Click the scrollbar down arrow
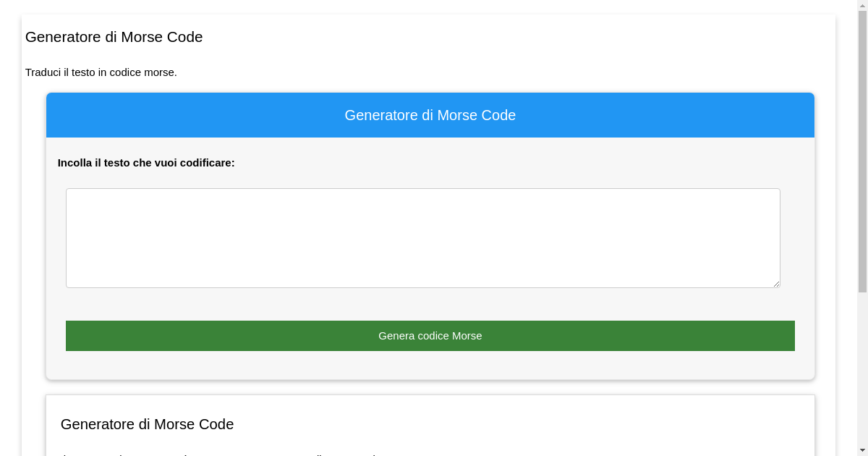The image size is (868, 456). point(861,450)
